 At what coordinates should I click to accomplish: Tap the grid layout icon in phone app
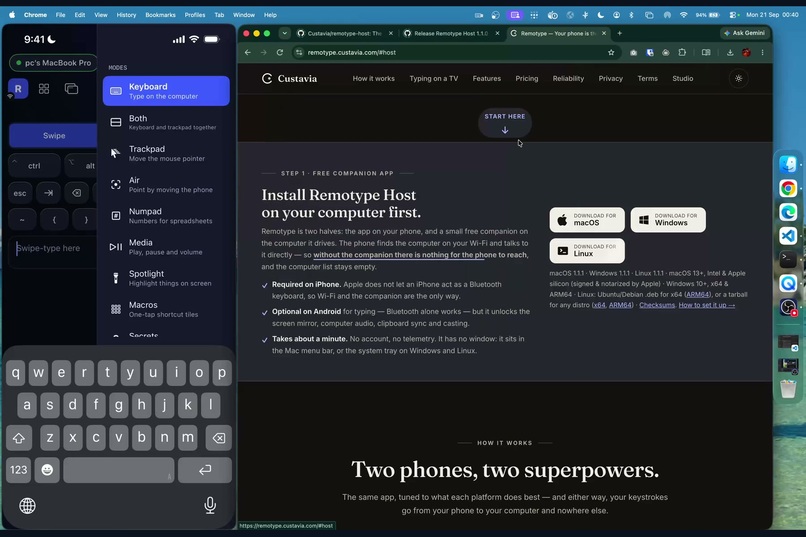click(44, 89)
